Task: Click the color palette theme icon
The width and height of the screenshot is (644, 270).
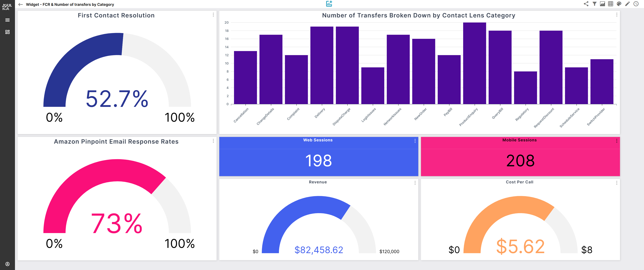Action: coord(619,4)
